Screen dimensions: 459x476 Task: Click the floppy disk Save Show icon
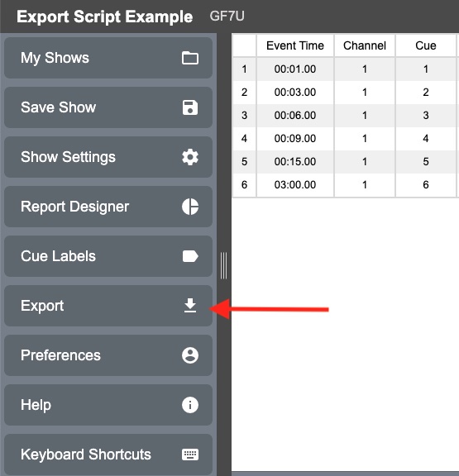point(190,107)
